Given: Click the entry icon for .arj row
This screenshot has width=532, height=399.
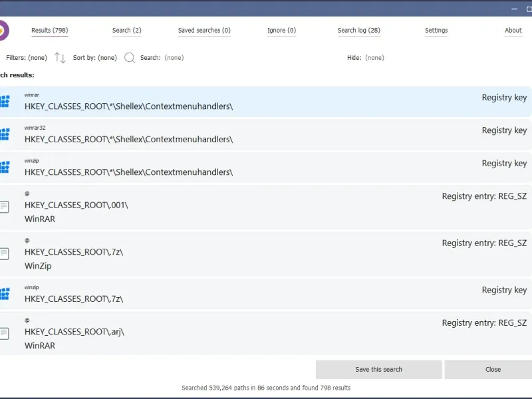Looking at the screenshot, I should click(5, 333).
